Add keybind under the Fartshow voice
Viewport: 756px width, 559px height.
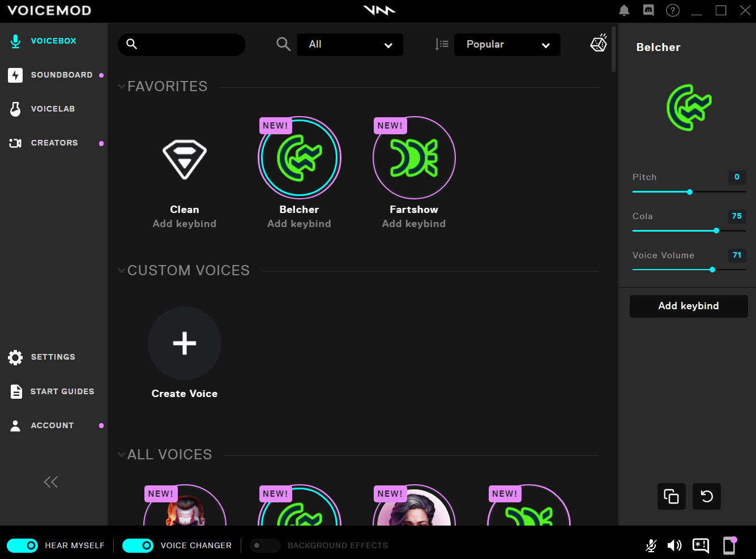tap(414, 224)
